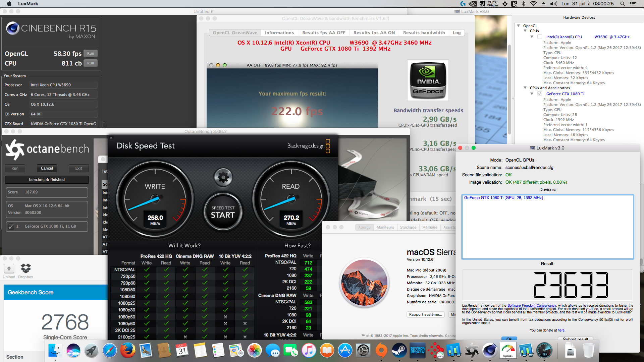This screenshot has width=644, height=362.
Task: Open Software Freedom Conservancy link
Action: point(532,306)
